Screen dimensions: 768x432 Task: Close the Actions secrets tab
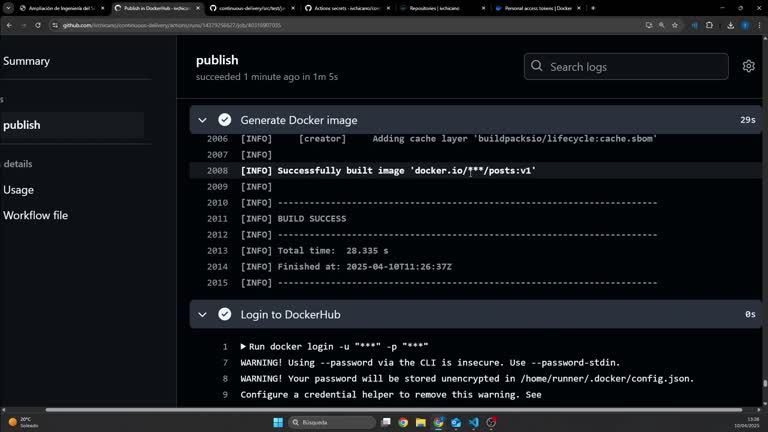click(388, 8)
